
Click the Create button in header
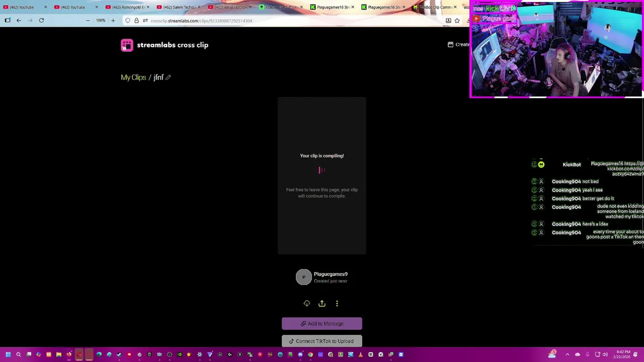458,44
